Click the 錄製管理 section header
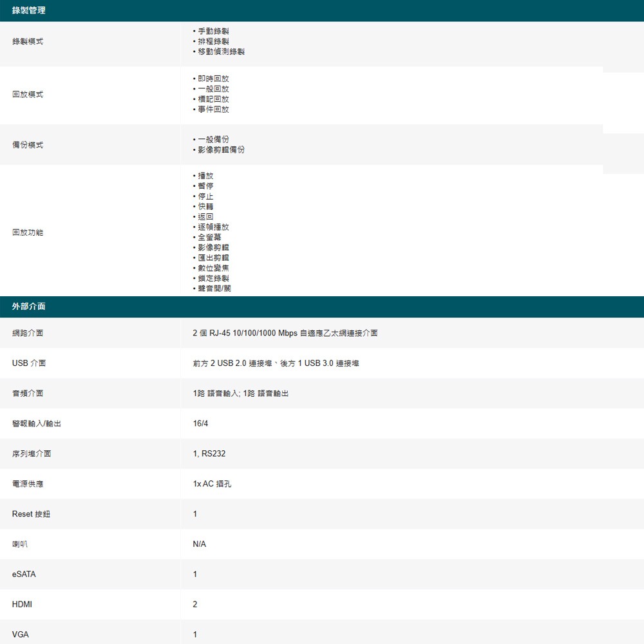The image size is (644, 644). [29, 10]
